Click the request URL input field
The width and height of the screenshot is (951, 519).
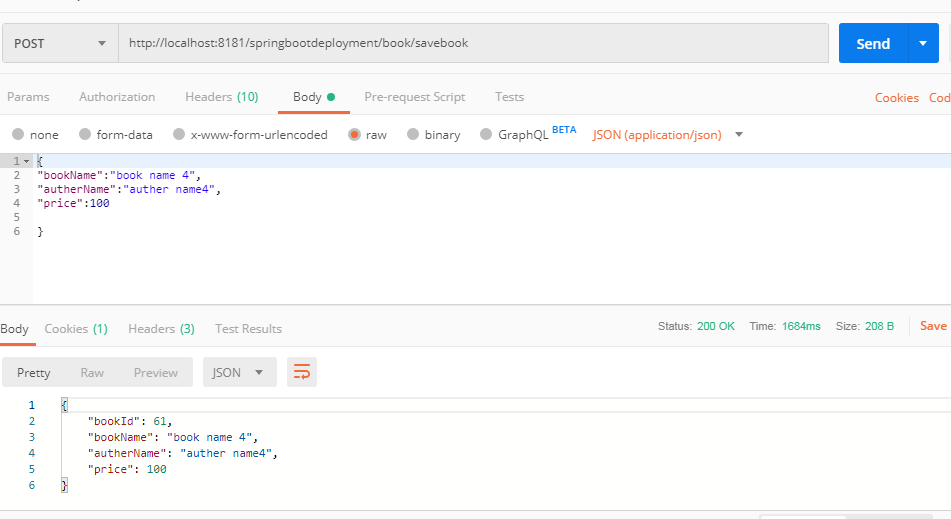click(x=472, y=43)
